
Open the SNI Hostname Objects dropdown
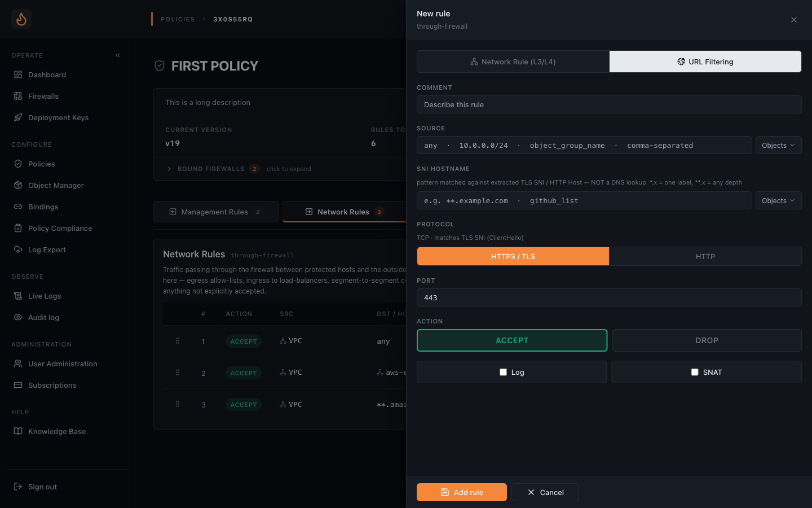(778, 200)
